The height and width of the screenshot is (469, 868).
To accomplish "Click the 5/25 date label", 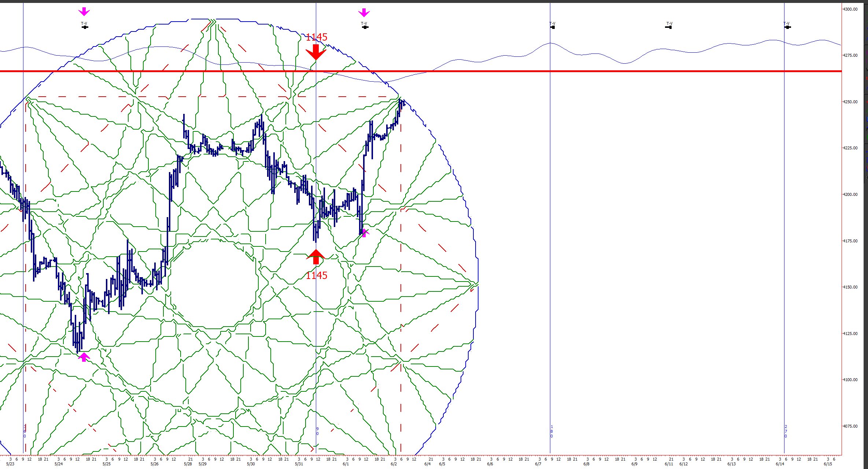I will pyautogui.click(x=106, y=464).
